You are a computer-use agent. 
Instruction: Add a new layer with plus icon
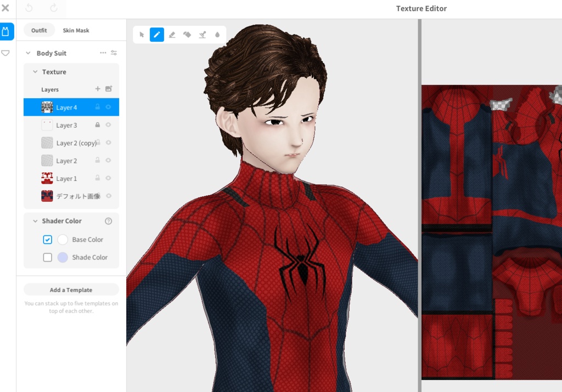pos(98,89)
